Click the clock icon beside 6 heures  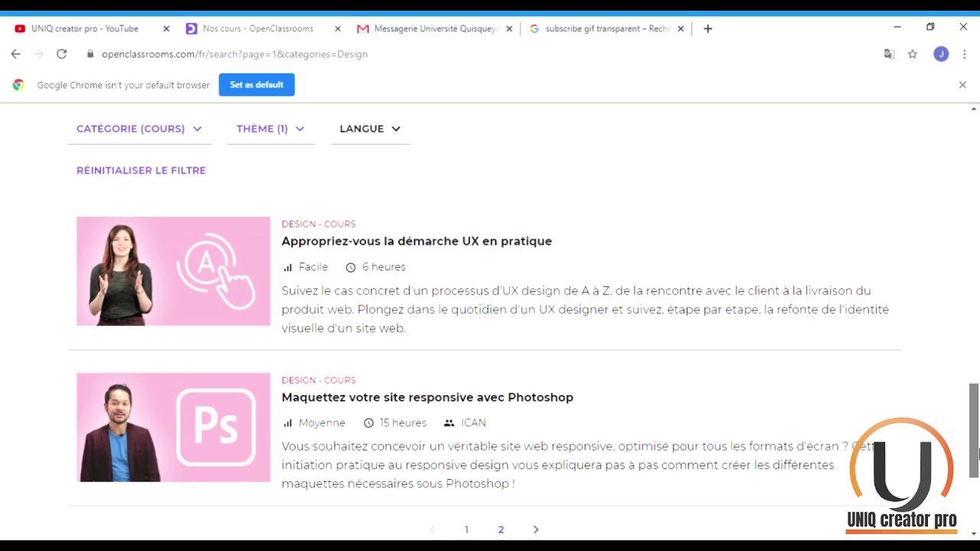pos(351,267)
